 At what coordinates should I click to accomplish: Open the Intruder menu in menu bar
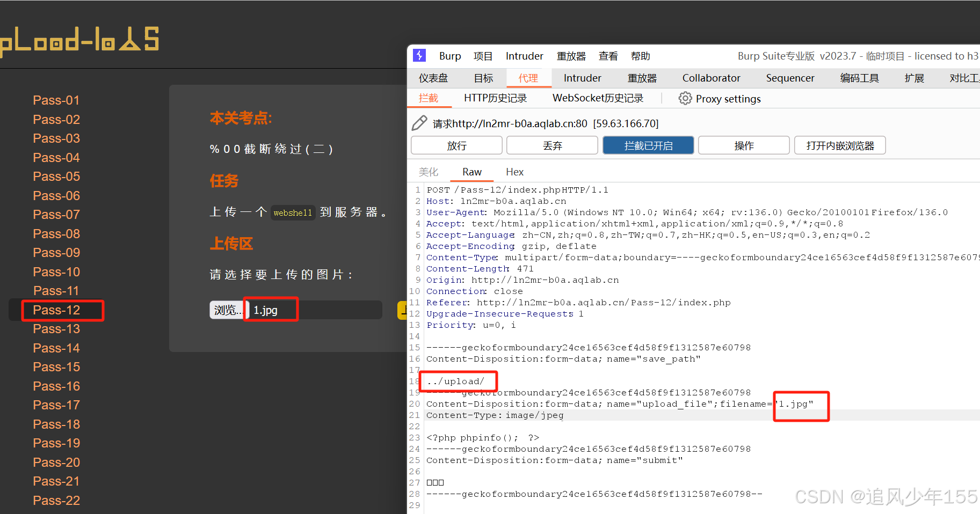coord(524,56)
